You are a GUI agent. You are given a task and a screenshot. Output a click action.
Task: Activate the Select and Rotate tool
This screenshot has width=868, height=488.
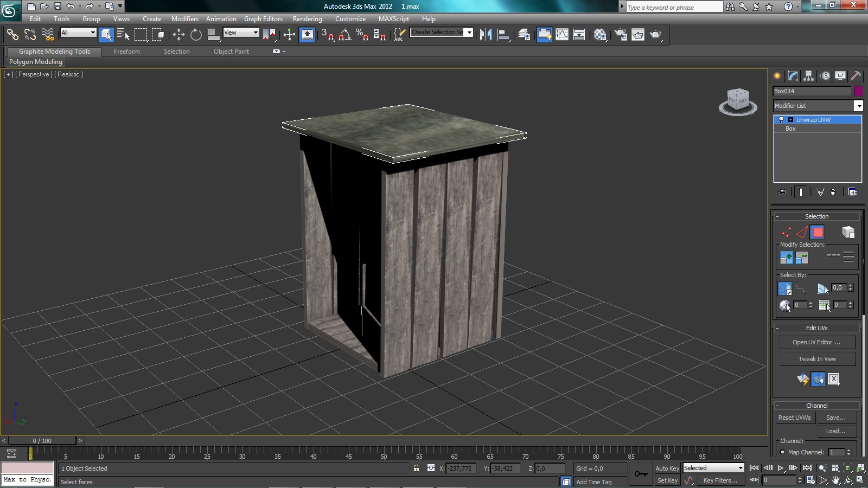[196, 35]
